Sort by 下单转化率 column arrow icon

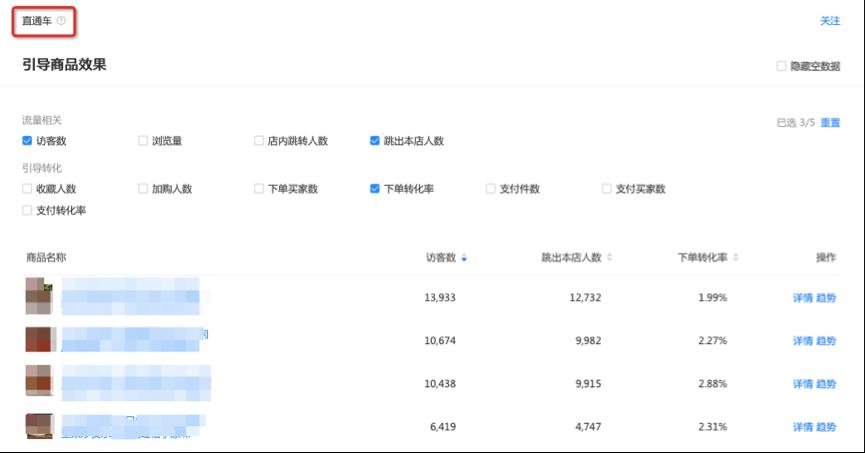735,258
